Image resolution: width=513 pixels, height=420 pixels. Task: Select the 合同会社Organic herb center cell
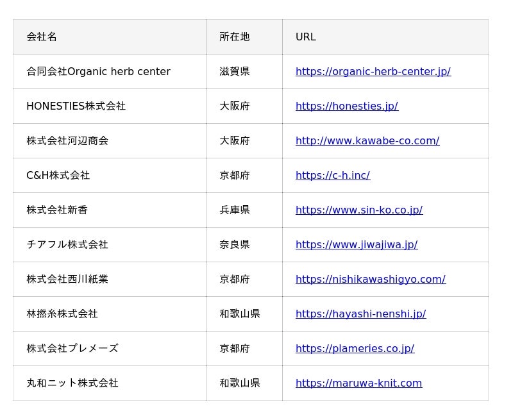coord(98,72)
